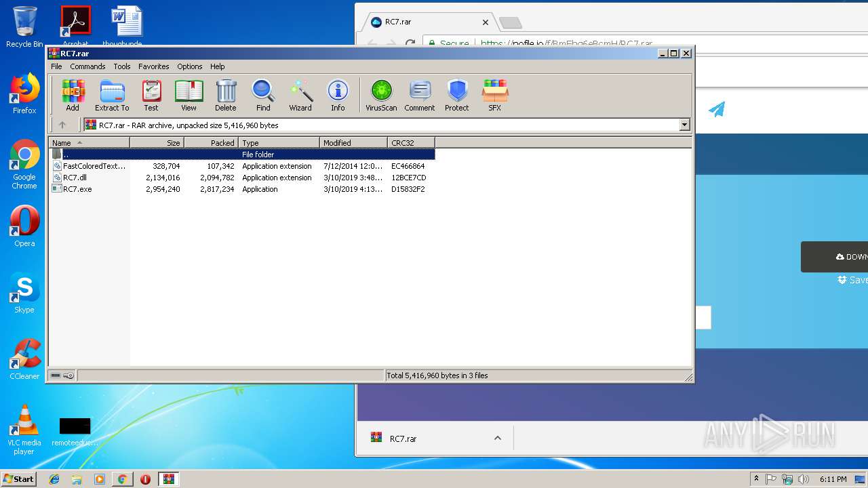
Task: Click the Protect archive icon
Action: pos(457,95)
